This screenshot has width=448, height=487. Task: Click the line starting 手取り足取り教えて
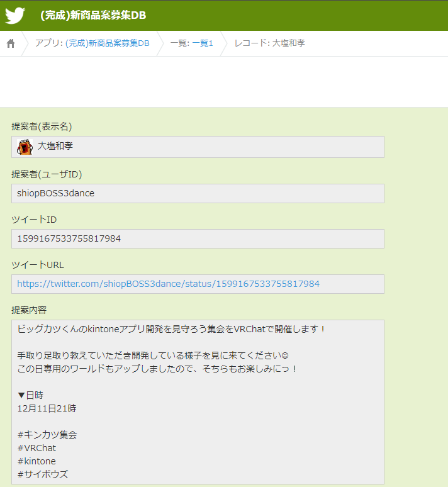(153, 355)
